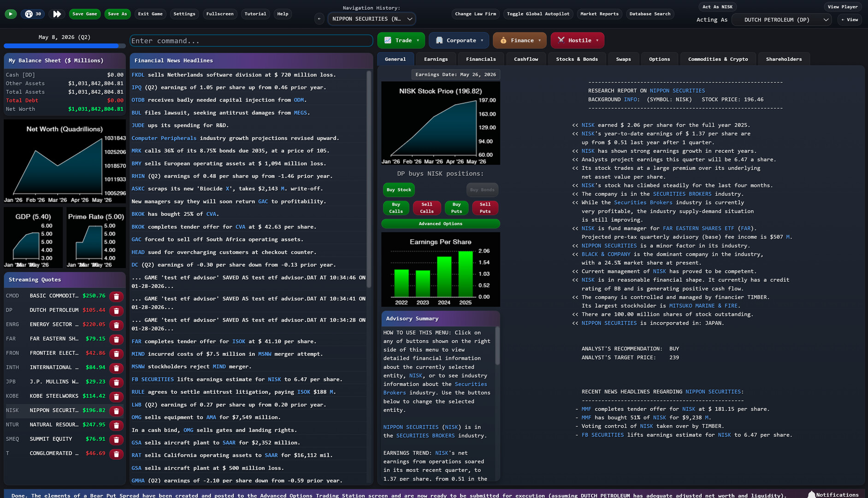Viewport: 868px width, 498px height.
Task: Expand the Hostile actions dropdown
Action: [x=577, y=41]
